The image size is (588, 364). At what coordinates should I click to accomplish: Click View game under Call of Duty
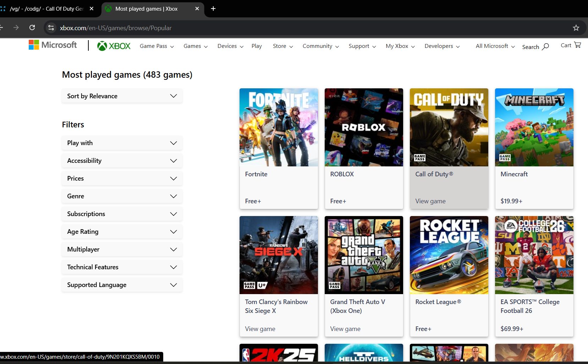430,201
